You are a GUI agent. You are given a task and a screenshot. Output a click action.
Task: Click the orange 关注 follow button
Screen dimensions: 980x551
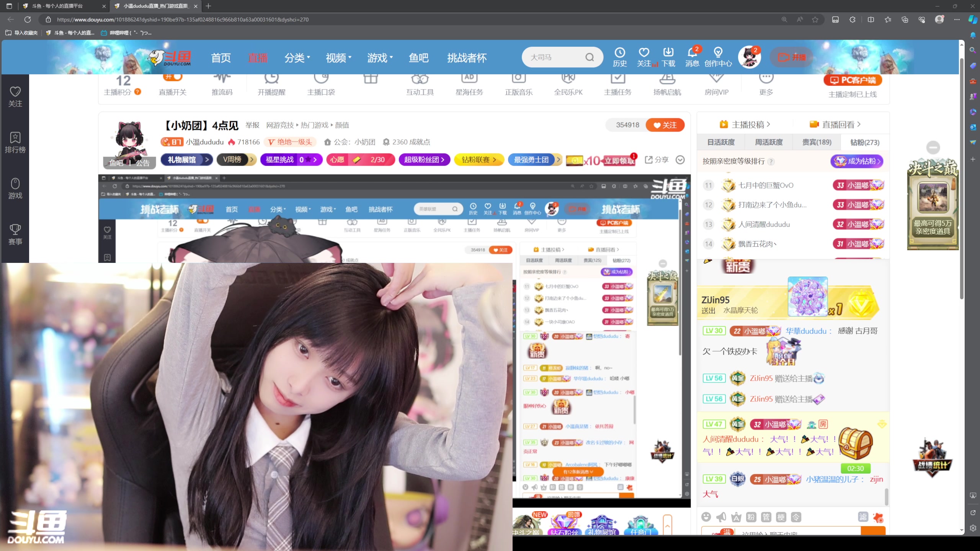pos(665,125)
